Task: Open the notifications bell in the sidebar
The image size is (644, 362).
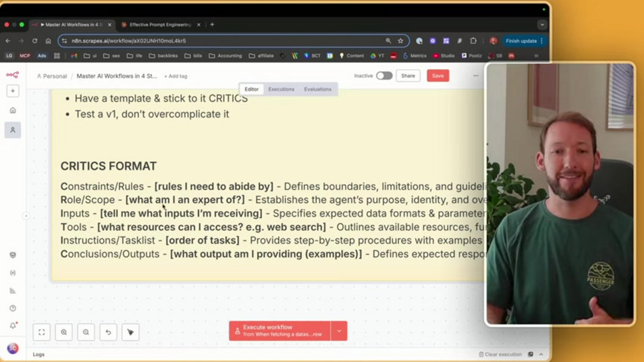Action: click(13, 326)
